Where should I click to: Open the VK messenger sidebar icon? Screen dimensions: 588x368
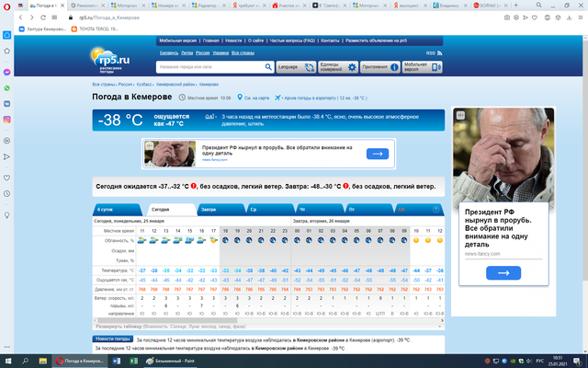coord(6,104)
